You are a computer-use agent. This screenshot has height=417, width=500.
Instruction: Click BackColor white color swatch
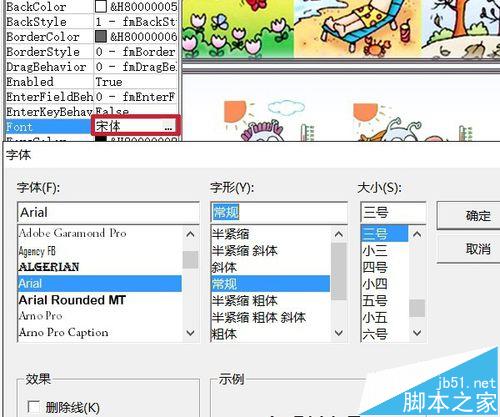coord(101,6)
